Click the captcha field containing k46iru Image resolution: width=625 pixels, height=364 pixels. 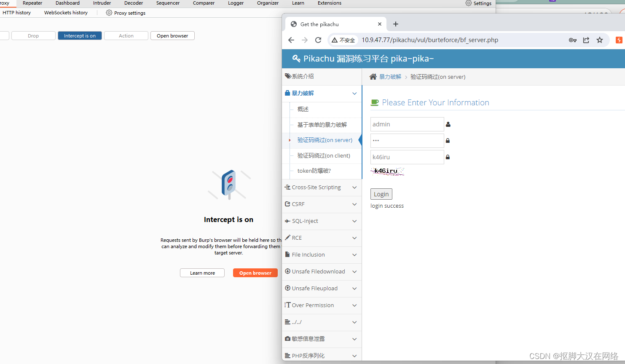407,157
